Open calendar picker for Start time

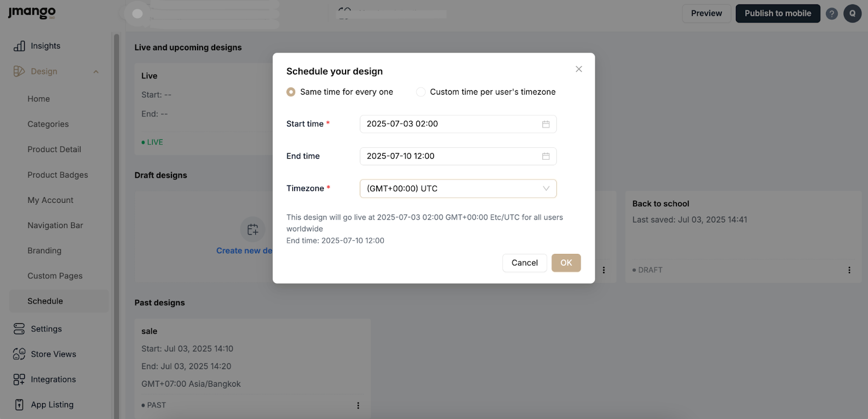(x=545, y=124)
